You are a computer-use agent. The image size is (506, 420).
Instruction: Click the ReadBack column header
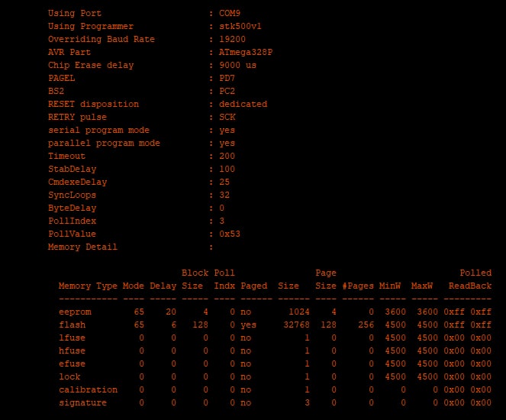pos(470,286)
